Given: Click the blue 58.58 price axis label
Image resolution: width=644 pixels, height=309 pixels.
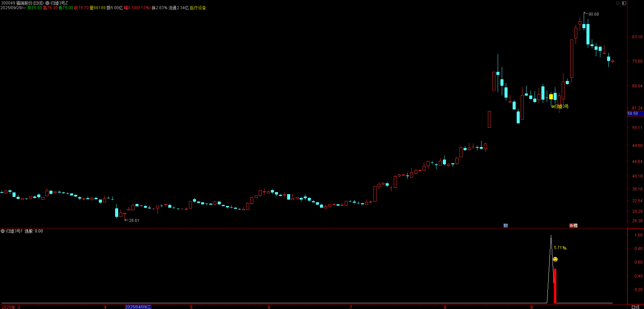Looking at the screenshot, I should pyautogui.click(x=633, y=114).
